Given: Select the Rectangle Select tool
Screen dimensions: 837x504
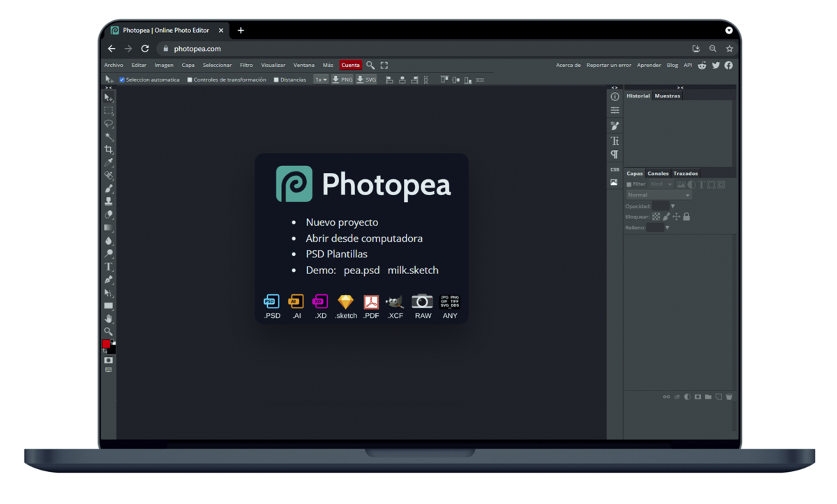Looking at the screenshot, I should pos(108,111).
